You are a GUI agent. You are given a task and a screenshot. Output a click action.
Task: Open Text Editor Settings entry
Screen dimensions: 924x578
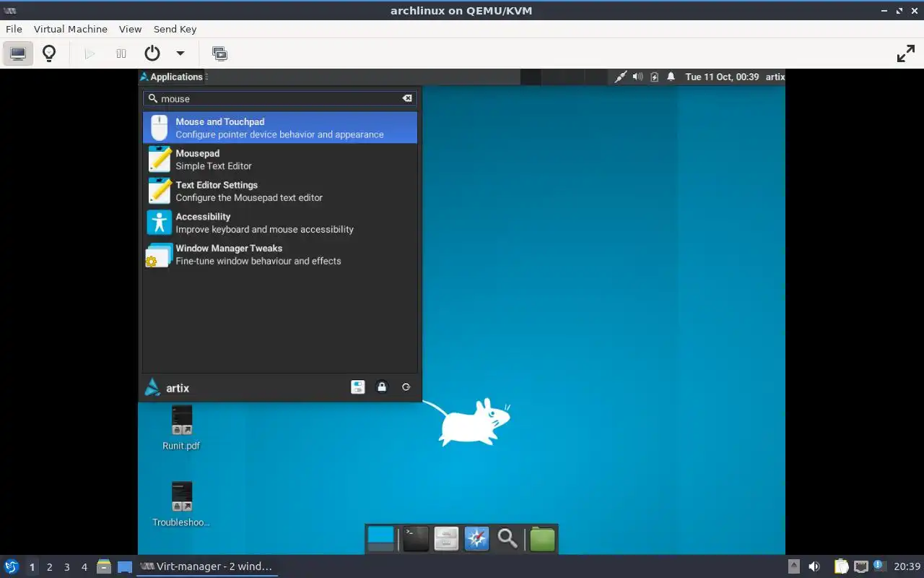[x=280, y=191]
